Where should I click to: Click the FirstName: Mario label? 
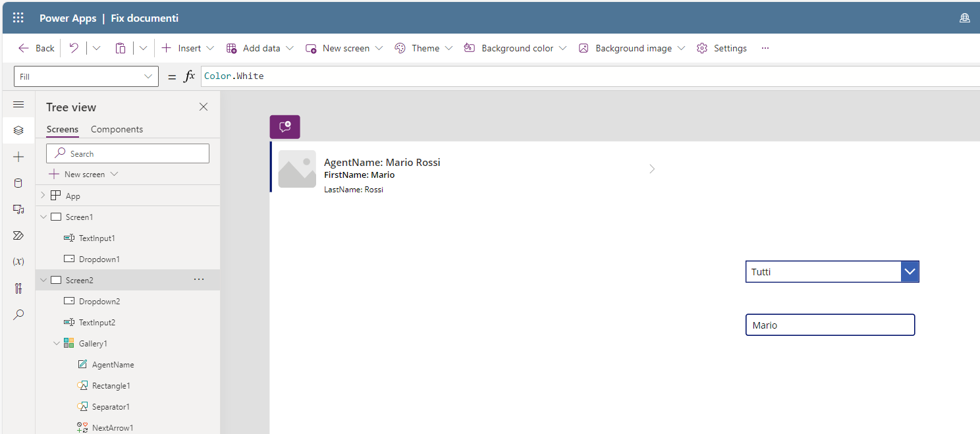(x=360, y=175)
